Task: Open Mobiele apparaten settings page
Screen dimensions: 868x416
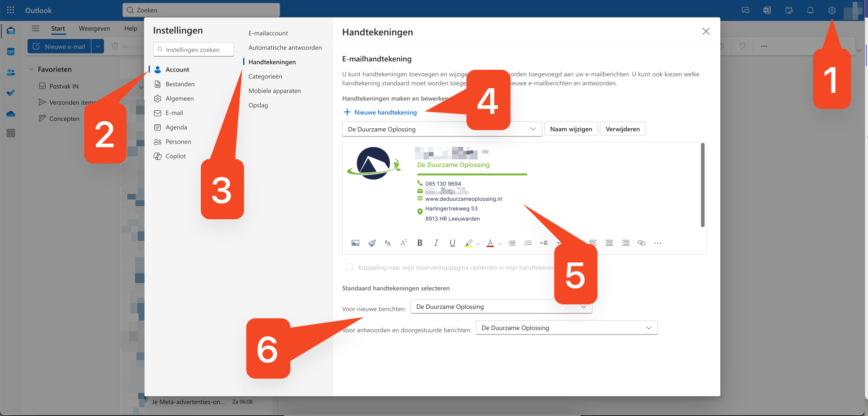Action: point(275,91)
